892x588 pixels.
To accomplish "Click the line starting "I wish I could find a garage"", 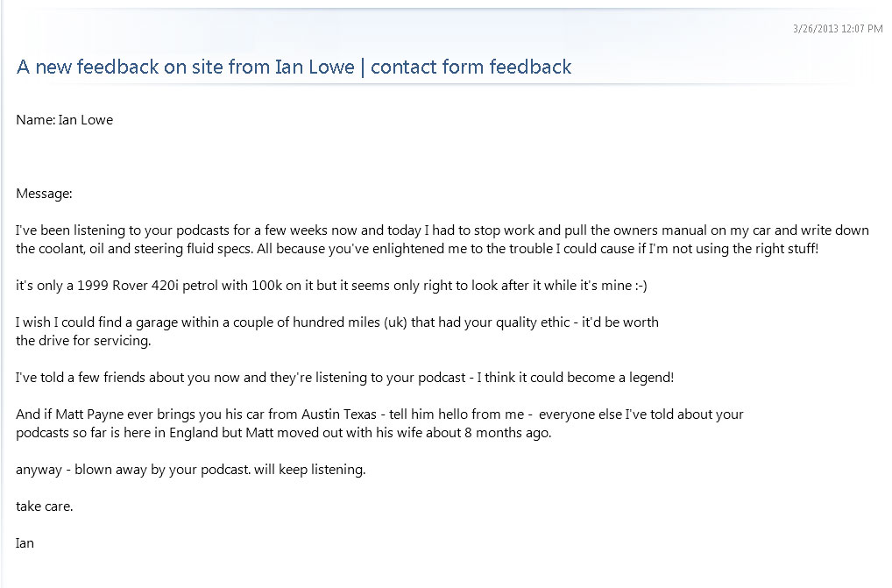I will tap(336, 322).
